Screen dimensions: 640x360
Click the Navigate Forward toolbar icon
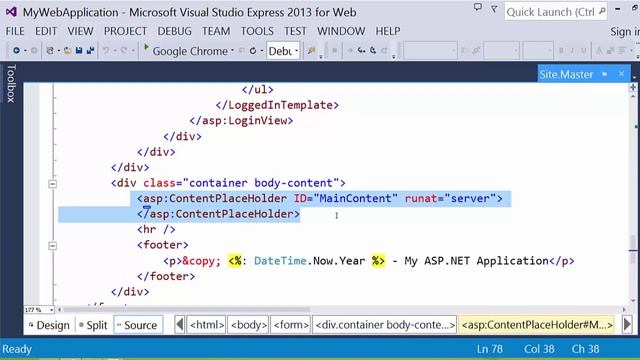(34, 51)
